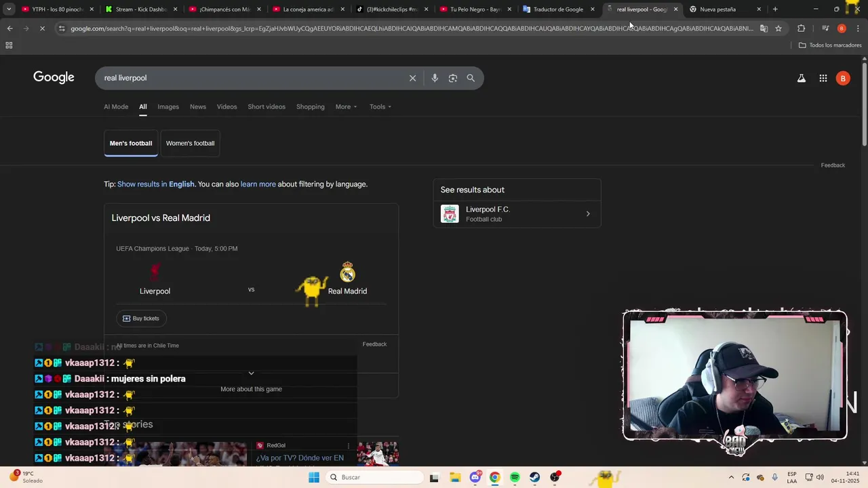Click the Chrome icon in taskbar

[x=495, y=477]
